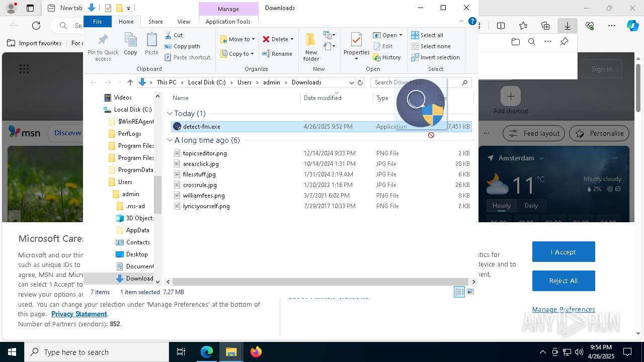Refresh the Downloads folder view

[x=360, y=82]
